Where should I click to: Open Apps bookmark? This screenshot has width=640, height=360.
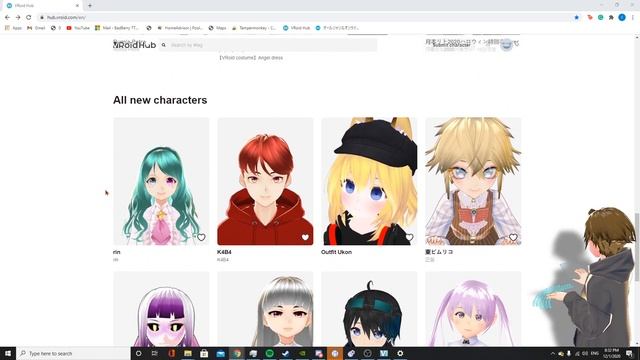pyautogui.click(x=13, y=28)
